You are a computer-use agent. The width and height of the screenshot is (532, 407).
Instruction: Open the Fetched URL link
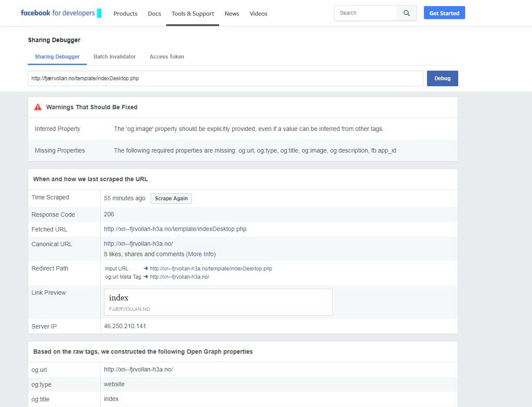175,229
